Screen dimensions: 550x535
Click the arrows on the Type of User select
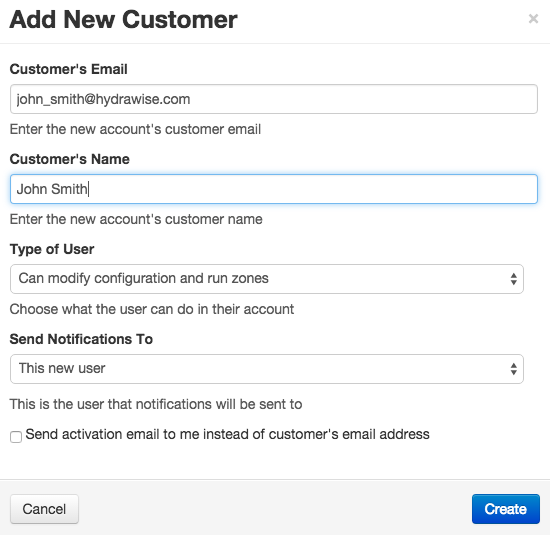pos(514,279)
